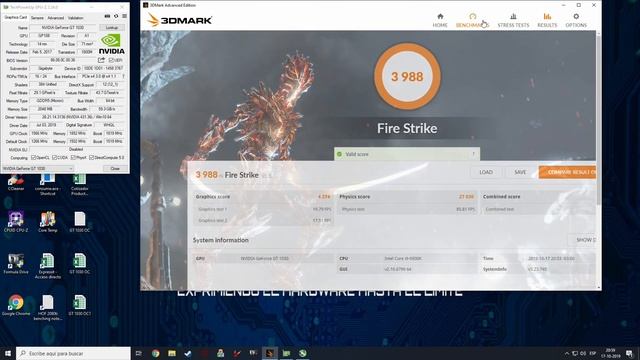Viewport: 640px width, 360px height.
Task: Open the Windows Start menu
Action: click(x=8, y=353)
